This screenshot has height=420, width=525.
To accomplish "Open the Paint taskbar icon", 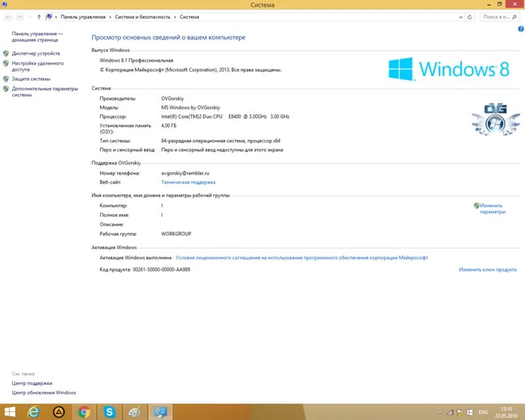I will pos(135,411).
